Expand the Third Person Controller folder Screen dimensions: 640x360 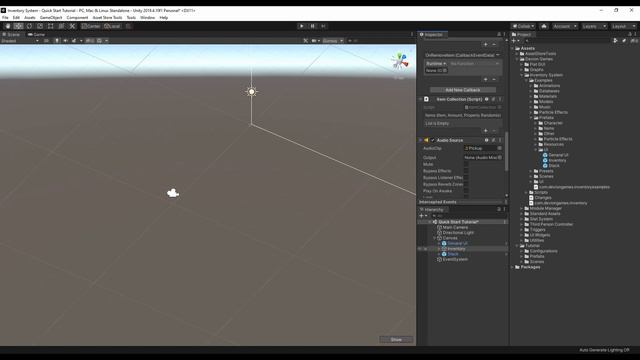(x=522, y=224)
